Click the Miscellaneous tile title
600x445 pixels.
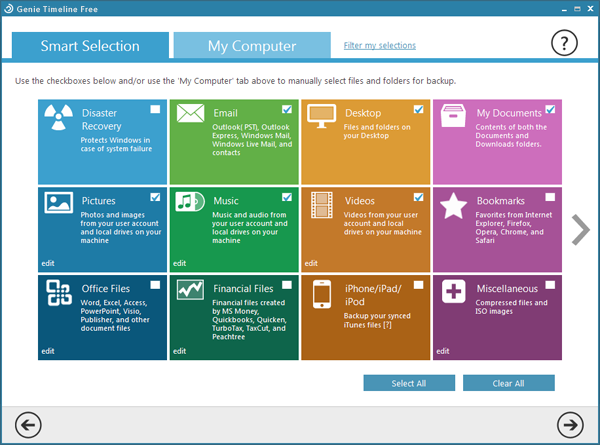507,289
